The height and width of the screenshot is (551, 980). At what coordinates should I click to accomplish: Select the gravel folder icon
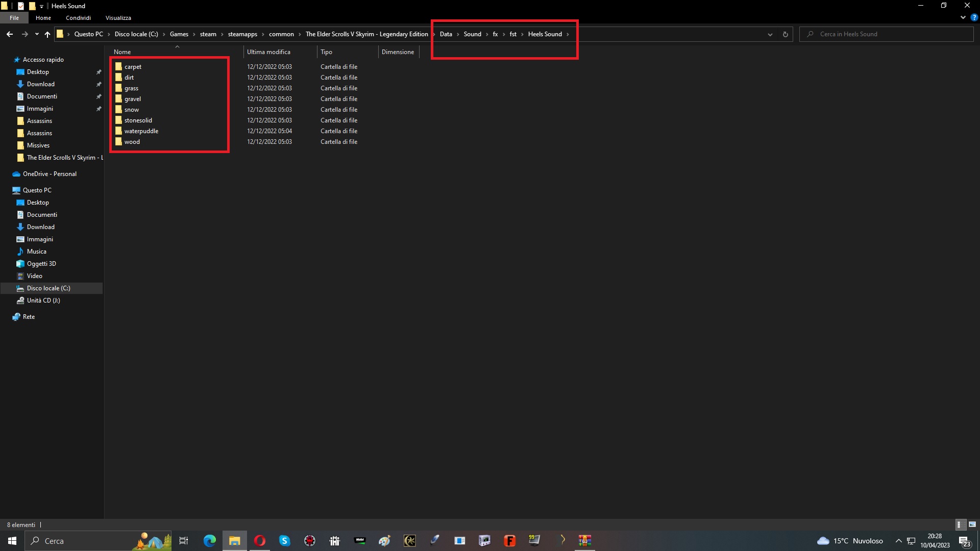tap(118, 99)
